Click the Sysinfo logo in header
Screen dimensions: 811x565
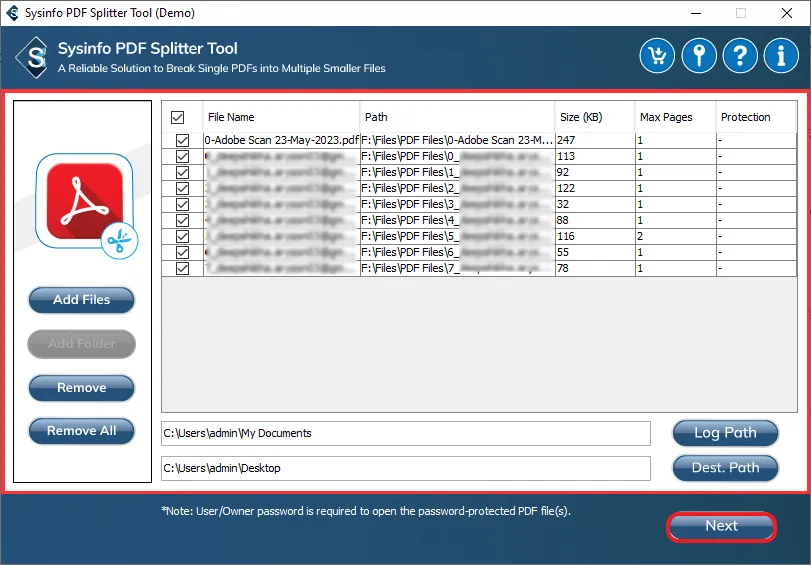point(36,57)
